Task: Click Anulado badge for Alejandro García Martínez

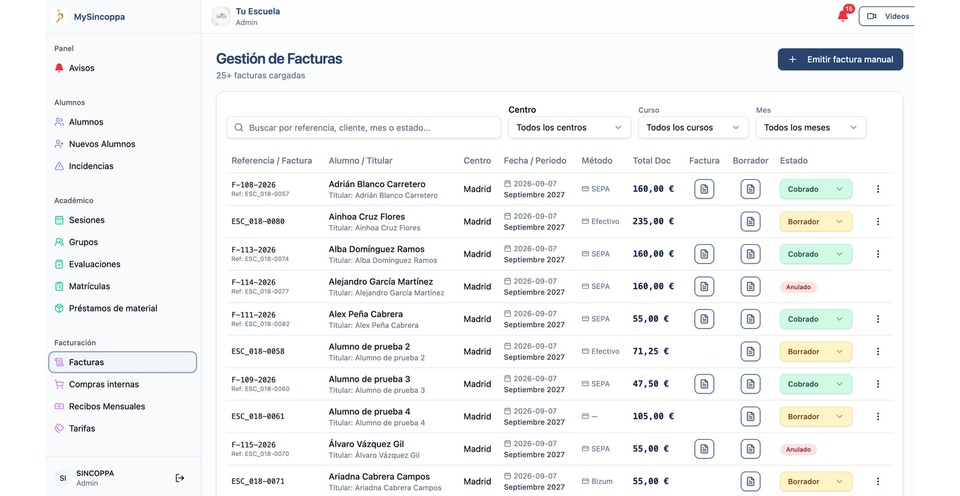Action: coord(798,287)
